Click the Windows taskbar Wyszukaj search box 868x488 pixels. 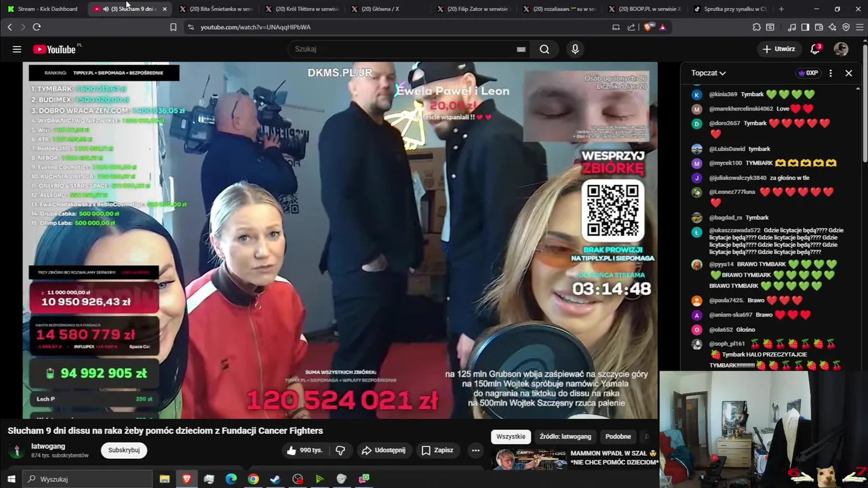click(87, 479)
